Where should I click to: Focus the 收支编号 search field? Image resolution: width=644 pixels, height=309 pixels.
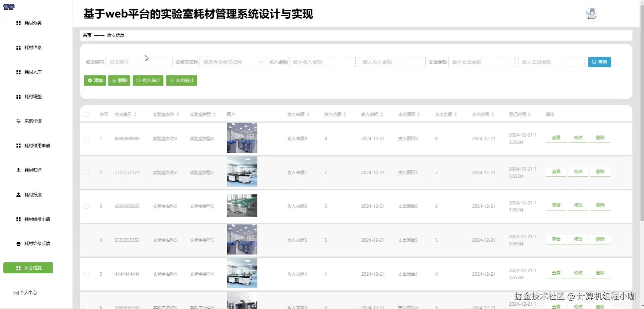[x=139, y=62]
